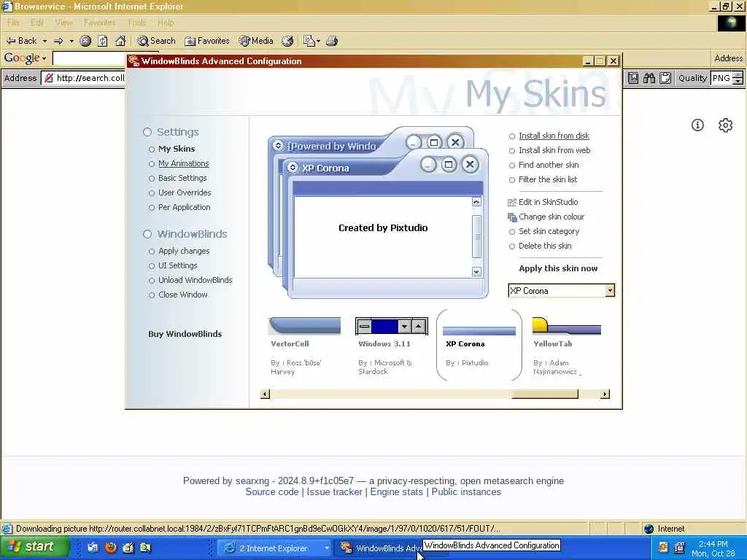Click the network tray icon near the clock
The image size is (747, 560).
tap(679, 548)
